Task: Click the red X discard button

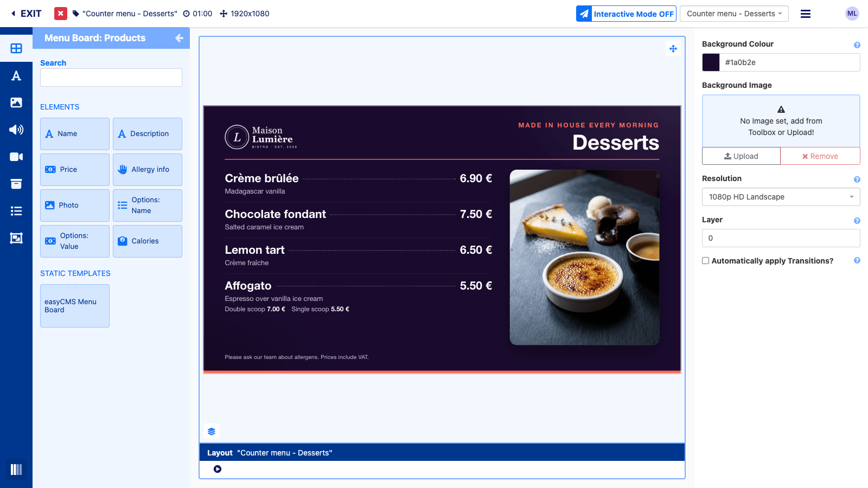Action: [x=61, y=14]
